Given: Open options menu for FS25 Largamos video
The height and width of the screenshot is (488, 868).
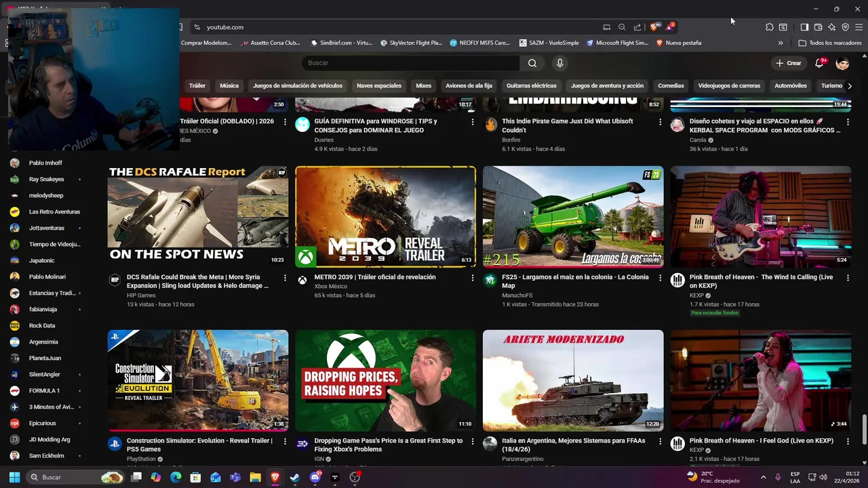Looking at the screenshot, I should click(660, 278).
